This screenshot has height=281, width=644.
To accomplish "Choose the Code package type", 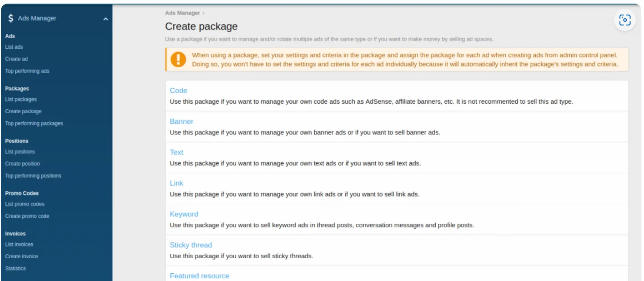I will 178,90.
